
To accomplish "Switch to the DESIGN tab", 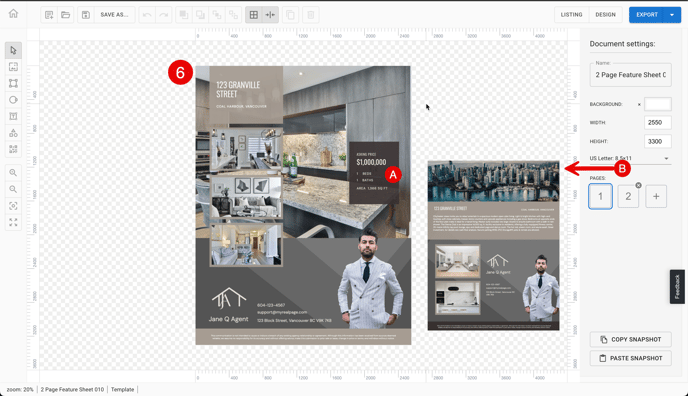I will pos(606,15).
